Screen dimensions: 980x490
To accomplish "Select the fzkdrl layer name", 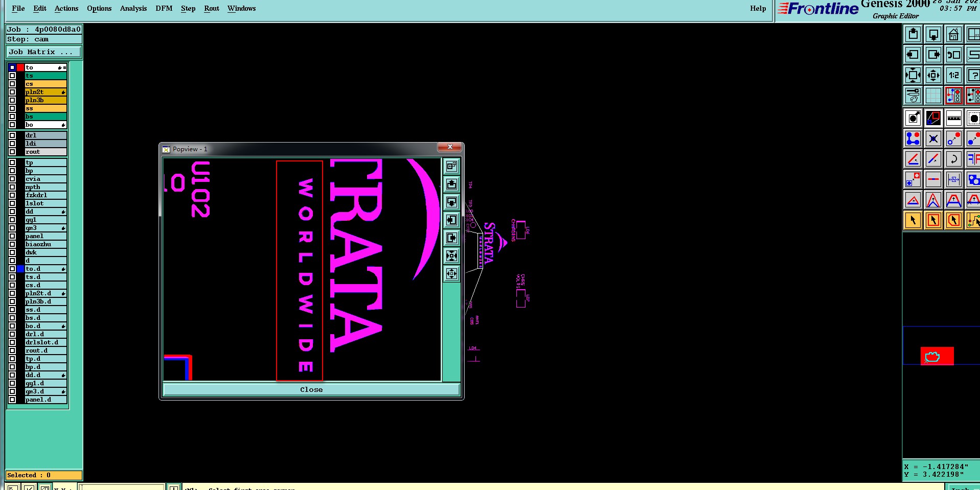I will tap(46, 195).
